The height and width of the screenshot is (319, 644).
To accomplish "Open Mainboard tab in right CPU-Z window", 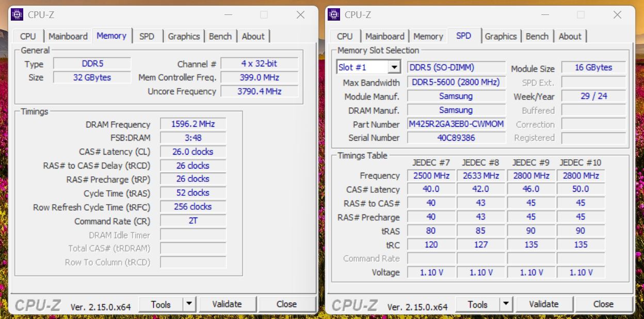I will 385,36.
